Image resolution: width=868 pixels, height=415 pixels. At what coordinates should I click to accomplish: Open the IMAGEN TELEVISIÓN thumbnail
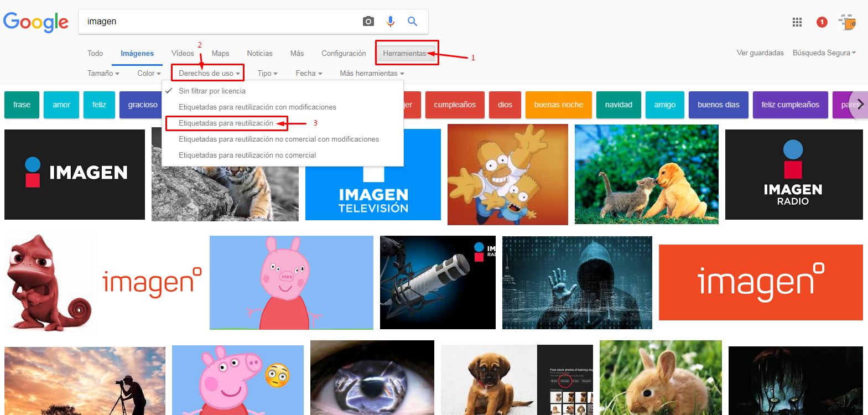(x=373, y=194)
